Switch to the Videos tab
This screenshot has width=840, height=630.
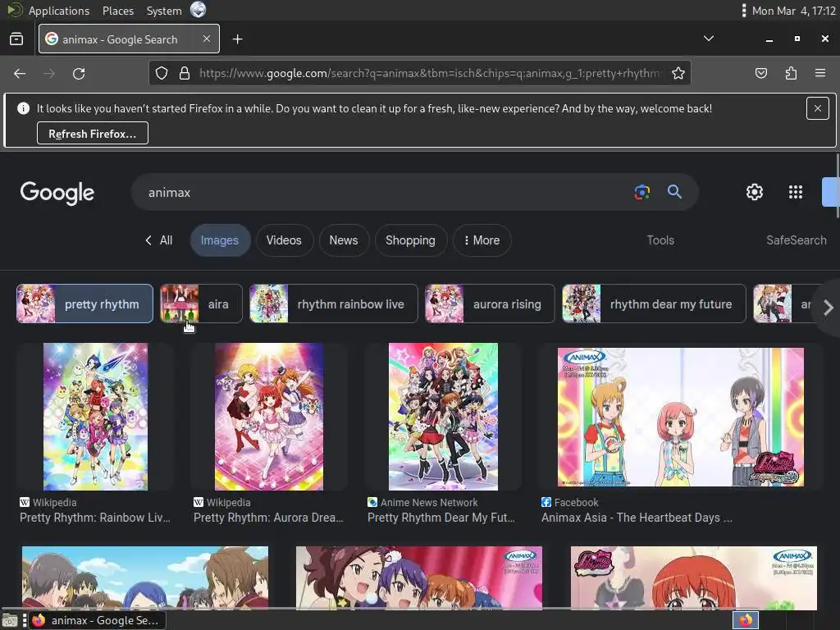(x=284, y=240)
